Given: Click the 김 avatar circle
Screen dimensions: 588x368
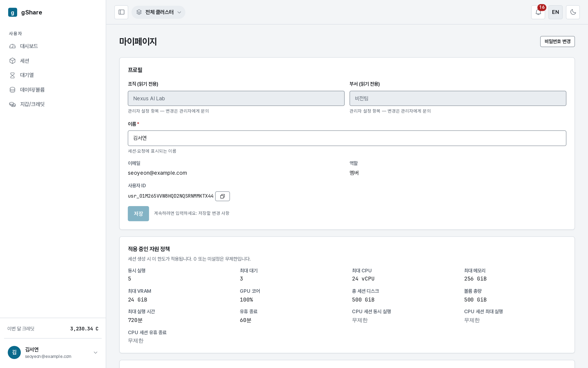Looking at the screenshot, I should (x=14, y=352).
